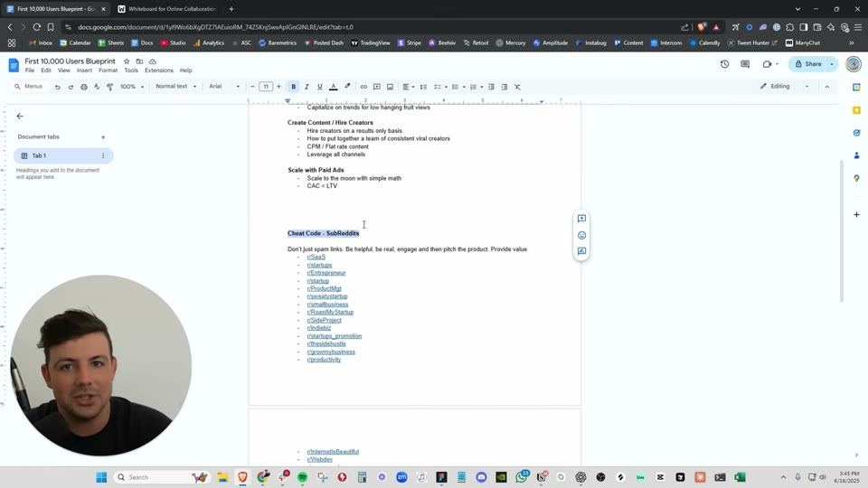
Task: Open the Edit menu
Action: pyautogui.click(x=46, y=70)
